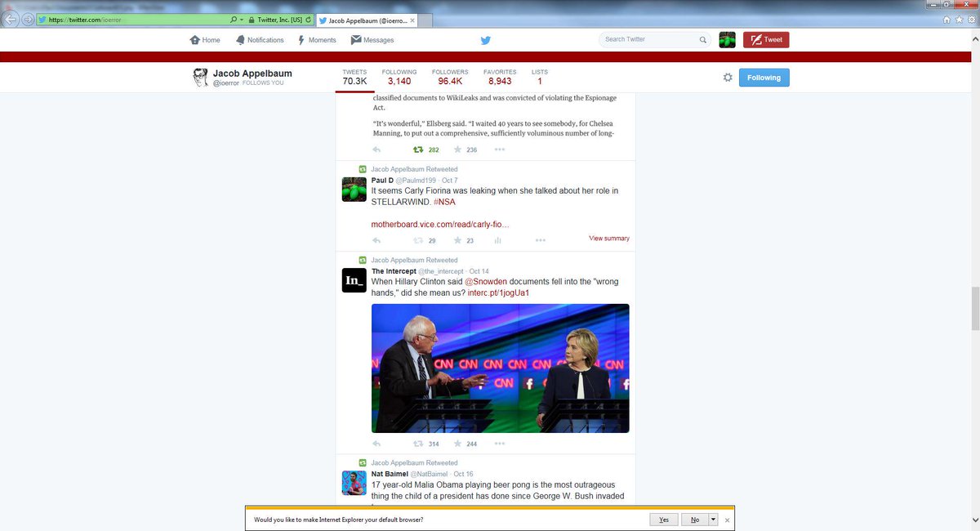
Task: Click Paul D's green avatar
Action: (354, 189)
